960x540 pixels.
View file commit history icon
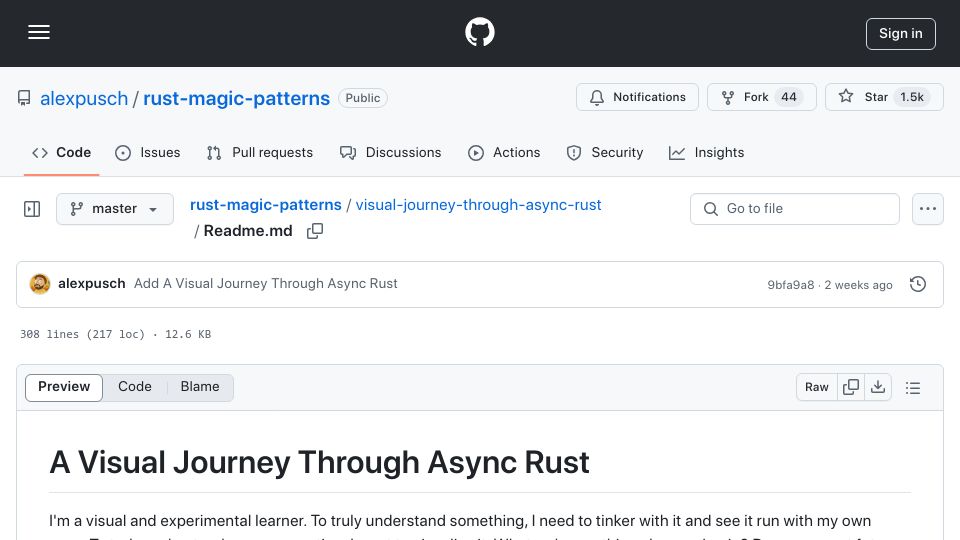pyautogui.click(x=918, y=284)
